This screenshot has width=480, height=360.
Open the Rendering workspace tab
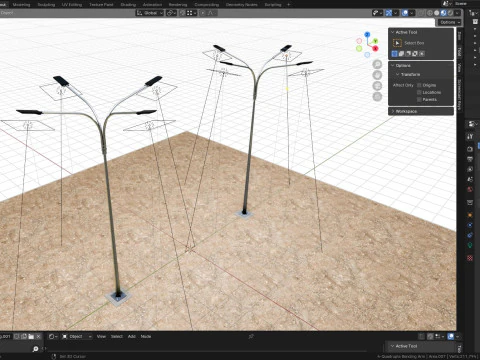[x=178, y=5]
